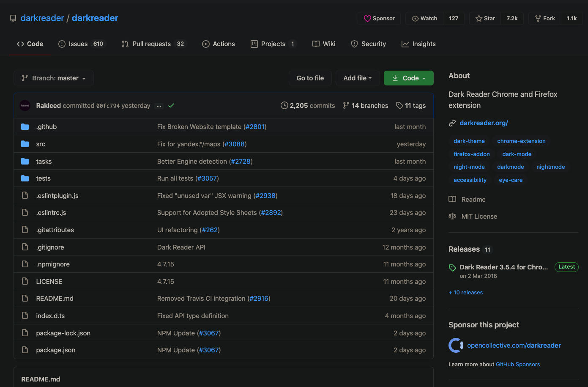Open the Security tab
Image resolution: width=588 pixels, height=387 pixels.
click(x=369, y=44)
